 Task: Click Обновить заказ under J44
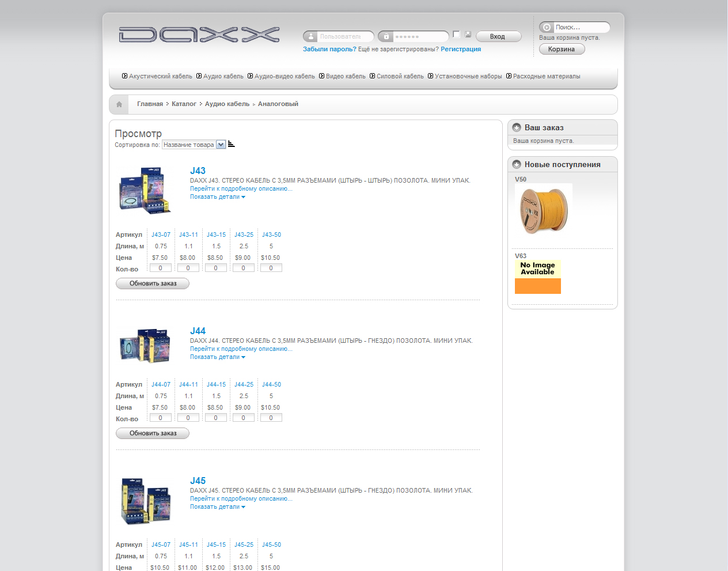tap(153, 433)
